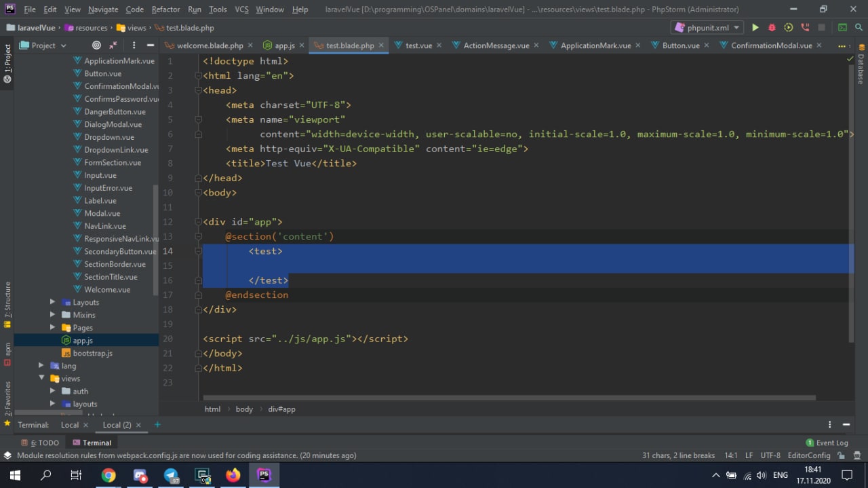
Task: Click div#app in editor breadcrumb
Action: 281,409
